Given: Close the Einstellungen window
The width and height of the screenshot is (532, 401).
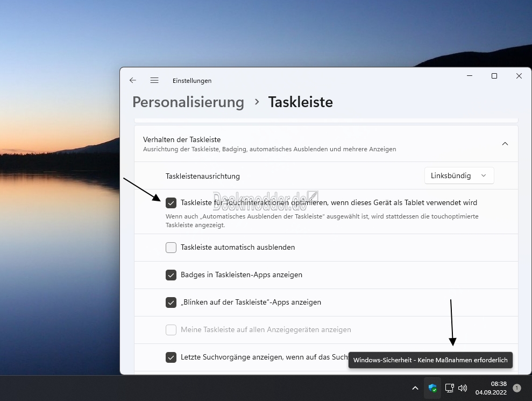Looking at the screenshot, I should coord(519,76).
